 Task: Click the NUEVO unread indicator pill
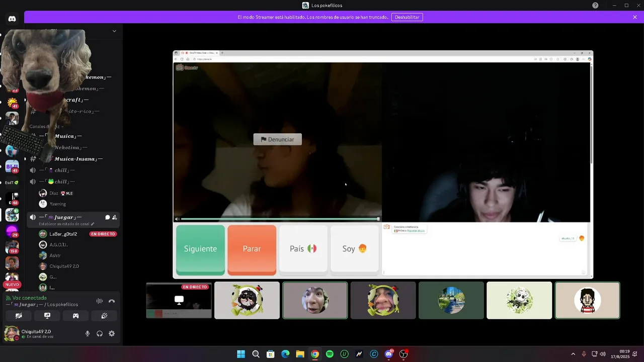12,285
